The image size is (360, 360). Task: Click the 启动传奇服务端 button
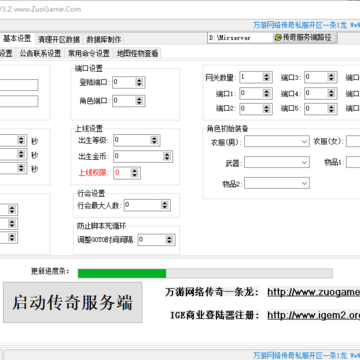point(73,302)
